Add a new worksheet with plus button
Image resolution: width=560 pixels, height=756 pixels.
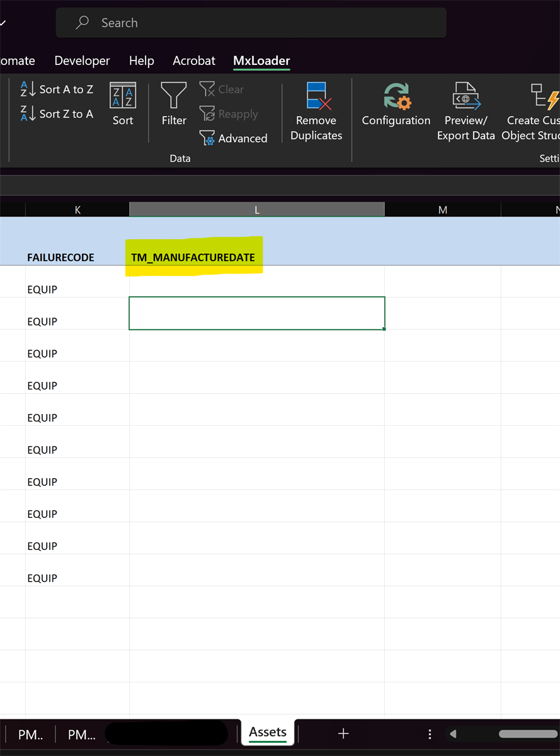pos(343,733)
